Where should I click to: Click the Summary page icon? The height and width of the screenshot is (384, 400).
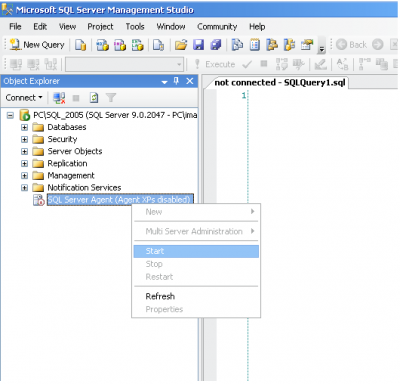[x=255, y=45]
